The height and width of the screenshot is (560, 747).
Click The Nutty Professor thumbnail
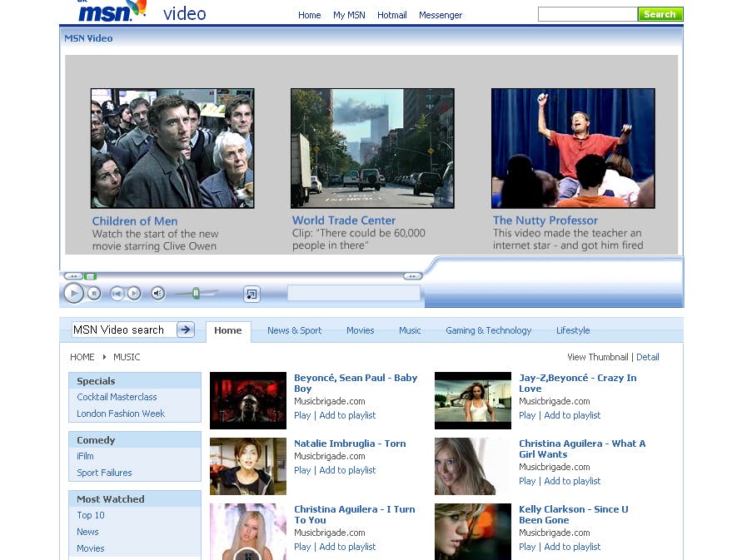[573, 148]
